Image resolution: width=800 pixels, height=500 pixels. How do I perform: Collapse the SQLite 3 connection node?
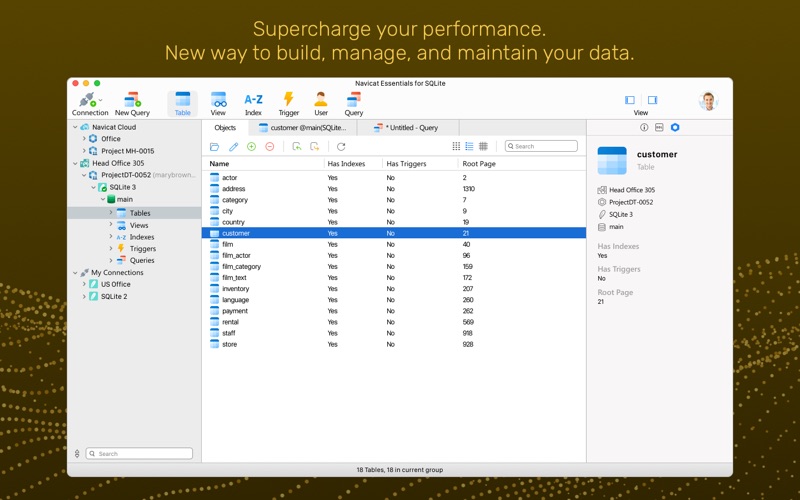[93, 187]
